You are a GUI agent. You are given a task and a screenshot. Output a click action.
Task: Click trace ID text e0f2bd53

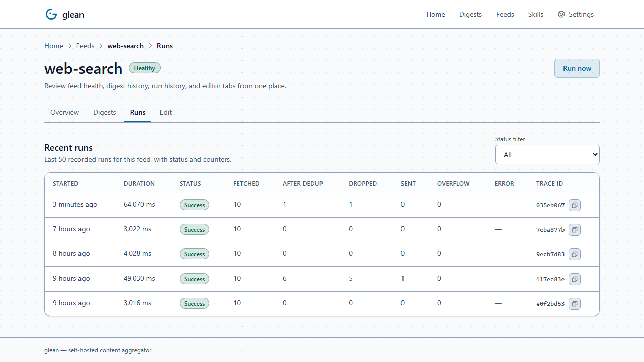tap(550, 304)
